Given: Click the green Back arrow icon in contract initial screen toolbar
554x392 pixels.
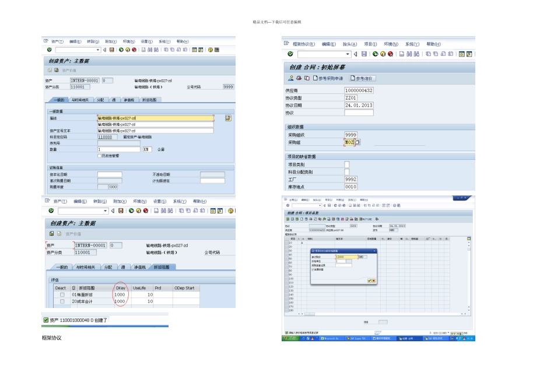Looking at the screenshot, I should [x=375, y=54].
